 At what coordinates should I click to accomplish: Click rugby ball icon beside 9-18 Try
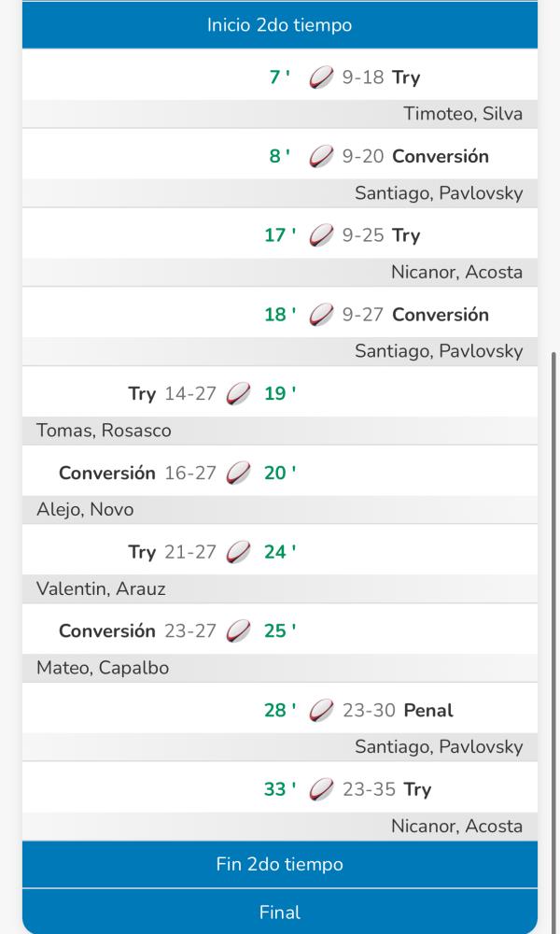(x=321, y=78)
